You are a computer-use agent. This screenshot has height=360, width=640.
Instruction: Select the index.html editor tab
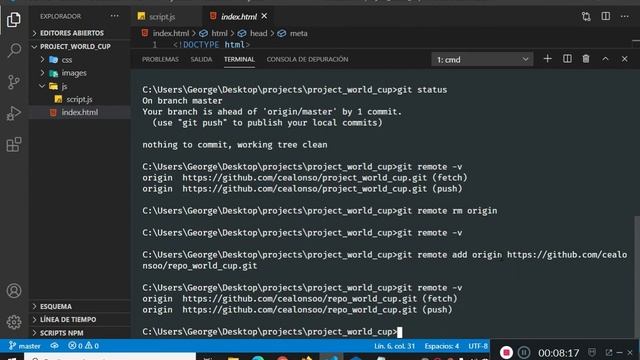[238, 17]
